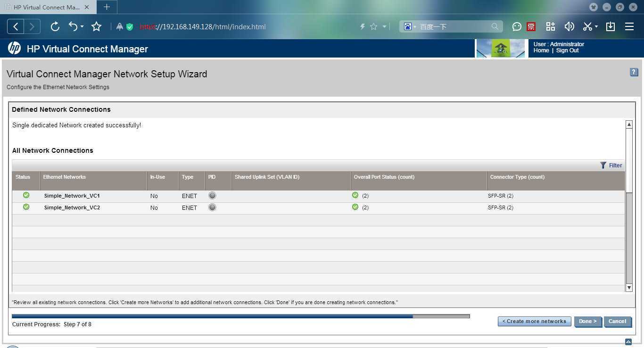Image resolution: width=644 pixels, height=348 pixels.
Task: Click port status icon for Simple_Network_VC1
Action: 355,195
